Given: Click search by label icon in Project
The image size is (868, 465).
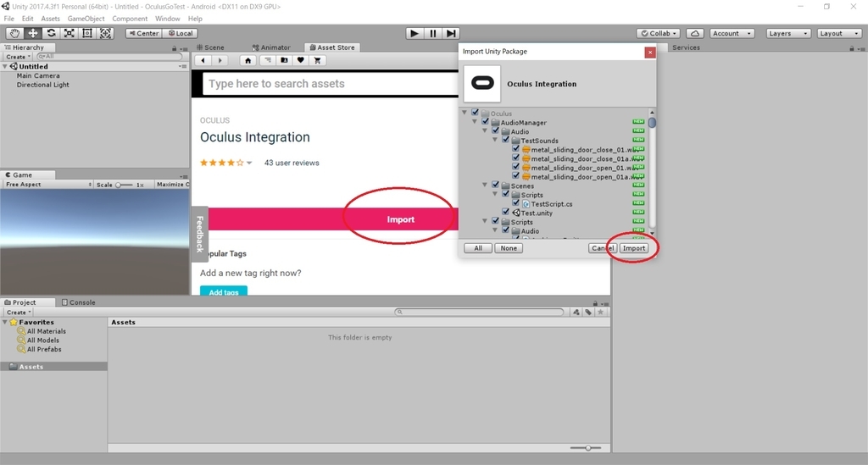Looking at the screenshot, I should (x=588, y=312).
